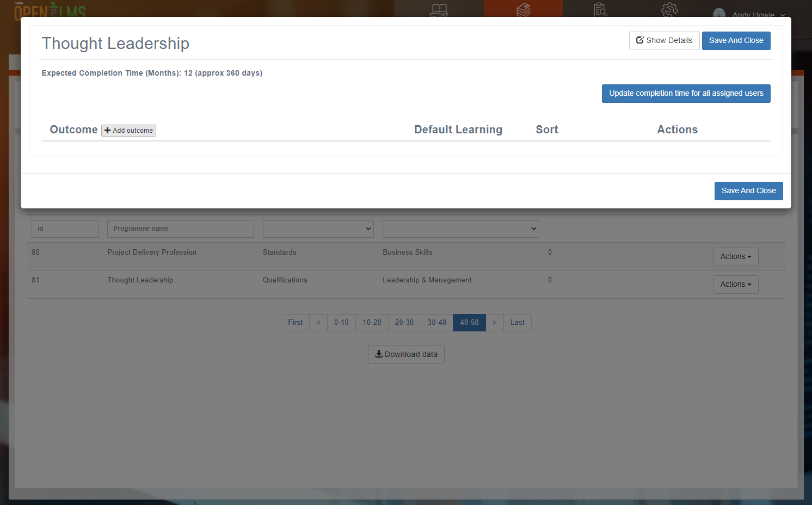
Task: Open the user menu dropdown arrow
Action: click(783, 15)
